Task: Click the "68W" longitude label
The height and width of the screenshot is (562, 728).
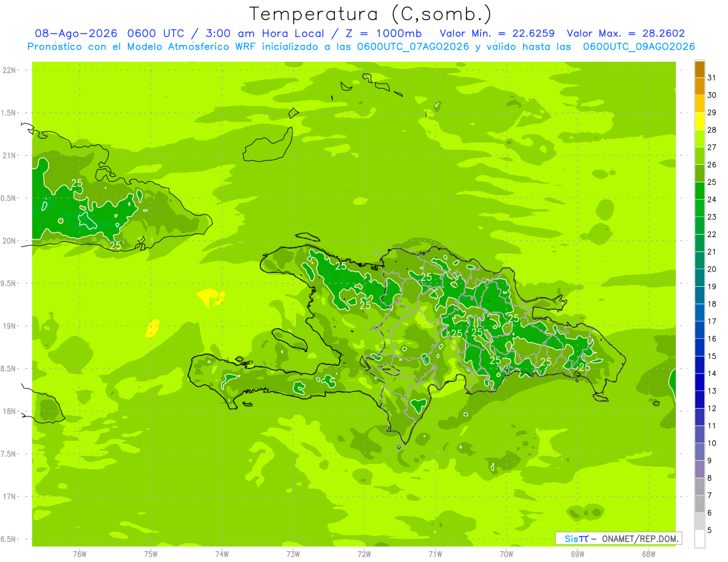Action: pyautogui.click(x=649, y=554)
